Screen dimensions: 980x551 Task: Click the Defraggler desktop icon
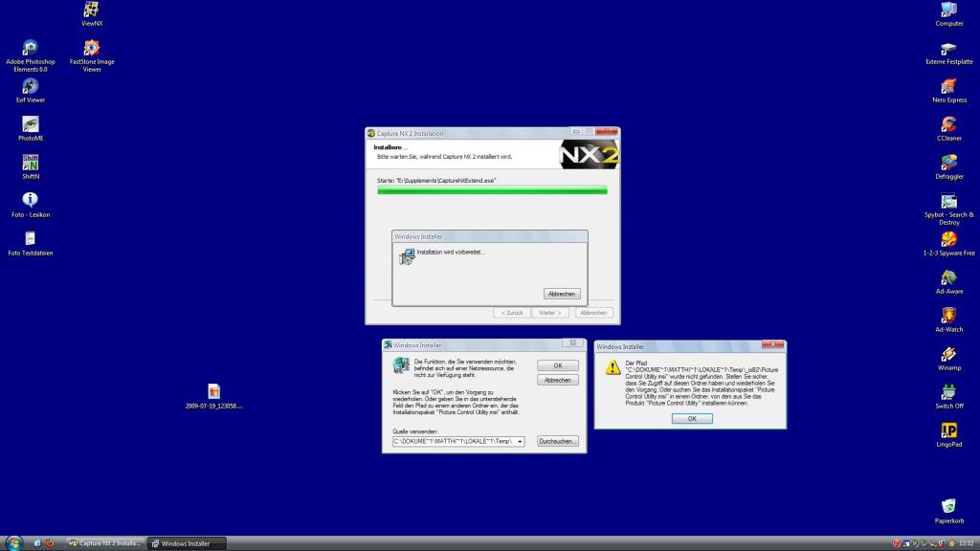948,165
